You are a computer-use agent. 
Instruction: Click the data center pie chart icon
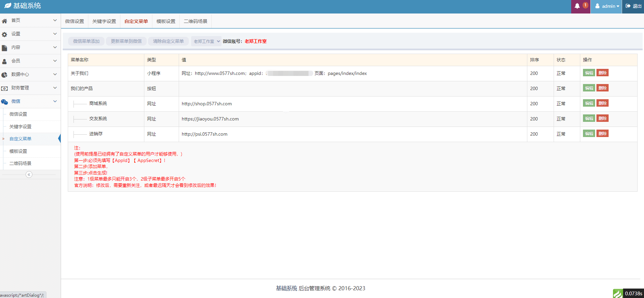(4, 75)
